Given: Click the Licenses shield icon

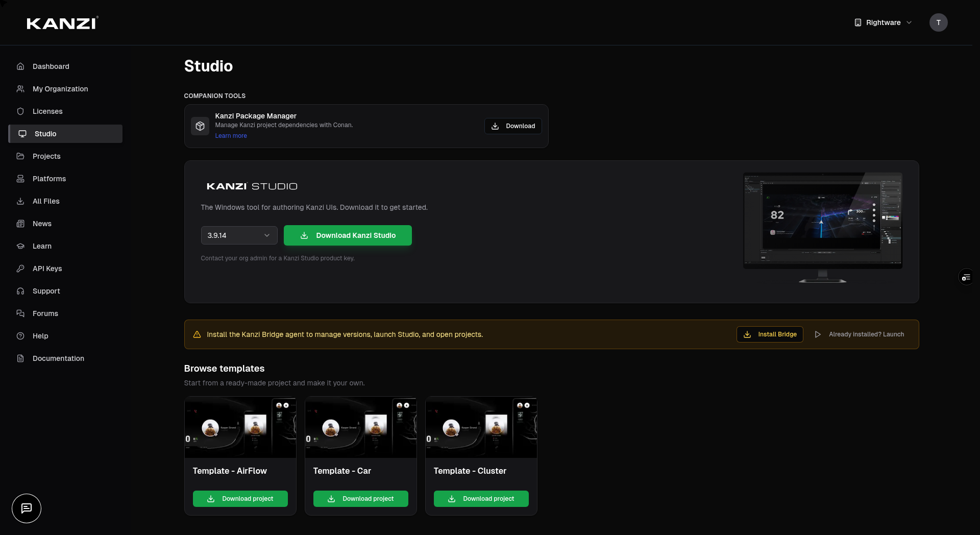Looking at the screenshot, I should [20, 111].
